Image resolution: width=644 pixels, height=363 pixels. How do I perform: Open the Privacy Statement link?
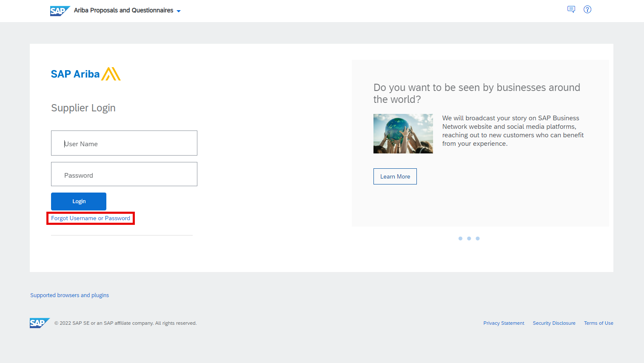tap(504, 323)
